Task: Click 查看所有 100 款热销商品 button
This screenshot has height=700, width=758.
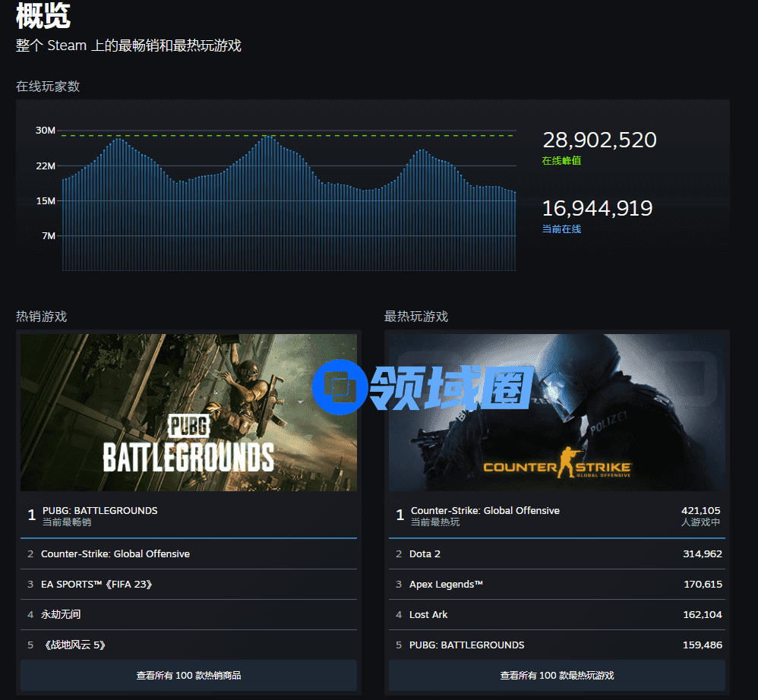Action: coord(188,675)
